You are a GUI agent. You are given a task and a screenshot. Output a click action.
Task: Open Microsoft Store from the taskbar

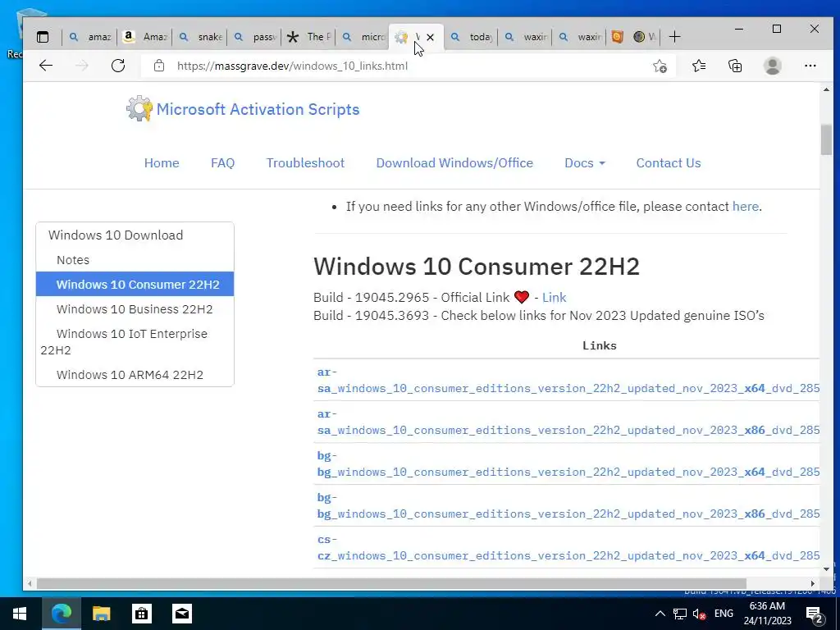141,614
